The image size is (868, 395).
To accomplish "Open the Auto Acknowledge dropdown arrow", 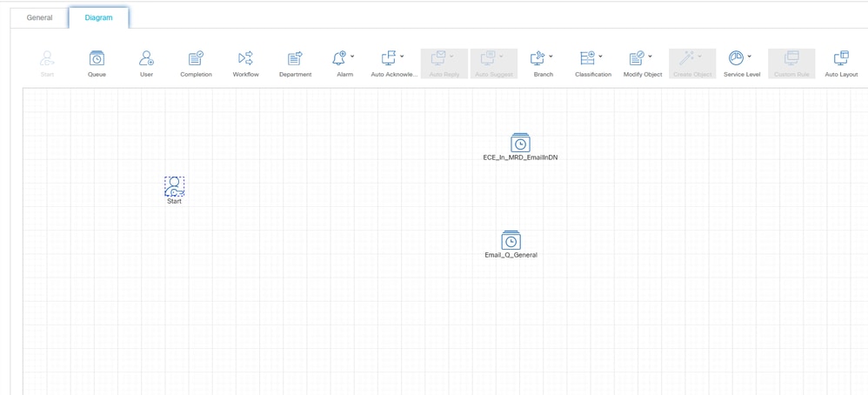I will point(402,56).
